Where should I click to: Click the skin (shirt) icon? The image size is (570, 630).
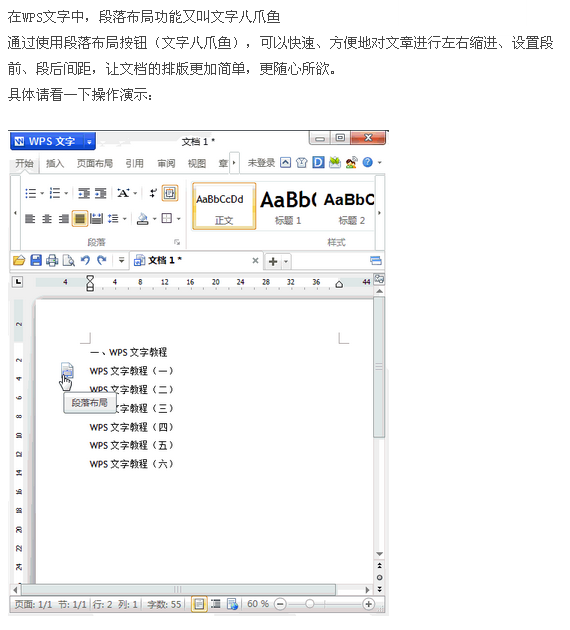point(302,163)
